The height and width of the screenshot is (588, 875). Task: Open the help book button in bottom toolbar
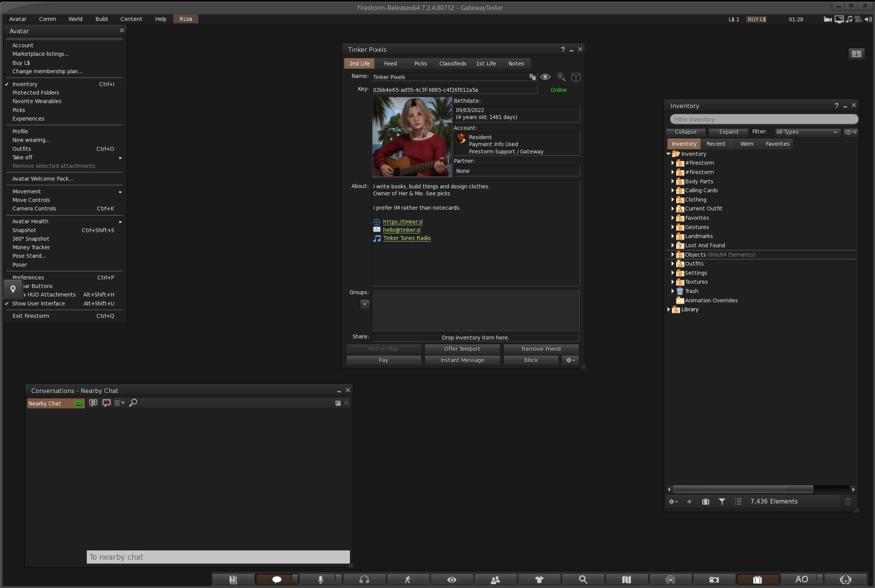(x=233, y=579)
